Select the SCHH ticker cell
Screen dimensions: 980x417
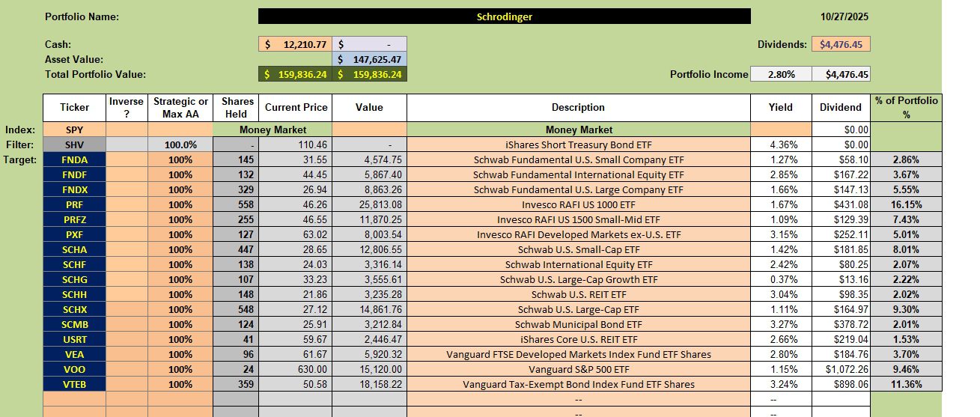[74, 294]
